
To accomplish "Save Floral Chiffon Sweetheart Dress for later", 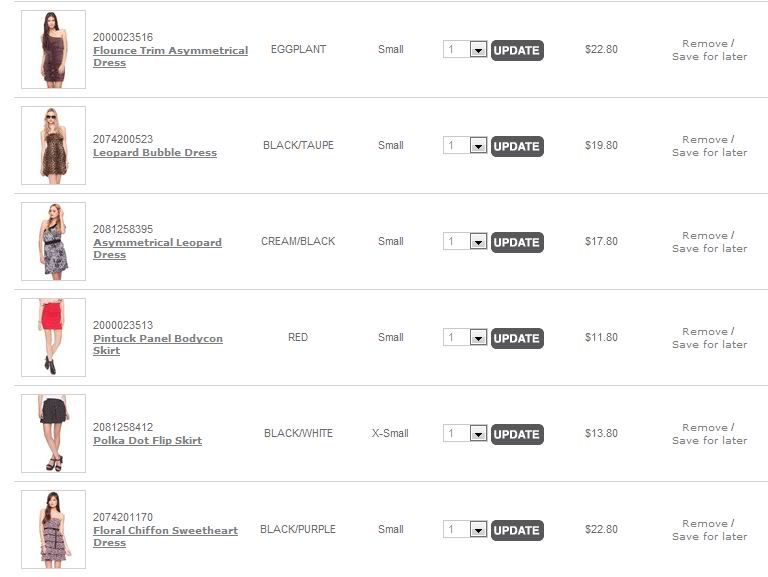I will [x=709, y=537].
